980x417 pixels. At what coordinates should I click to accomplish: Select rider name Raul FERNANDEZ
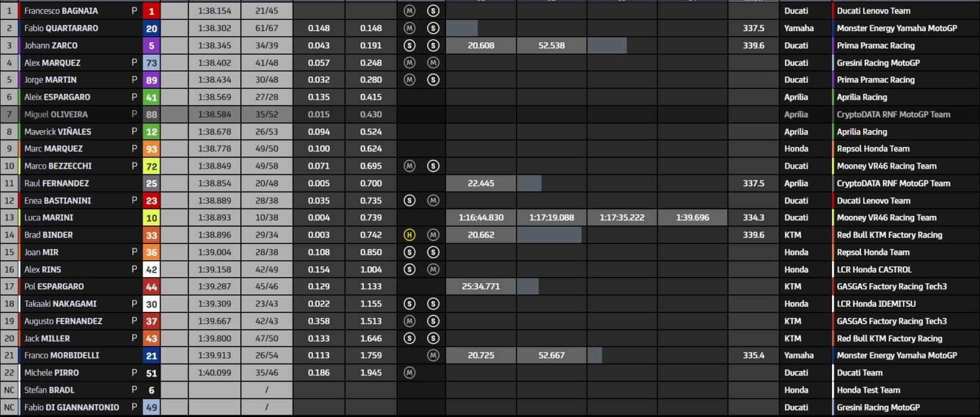57,184
